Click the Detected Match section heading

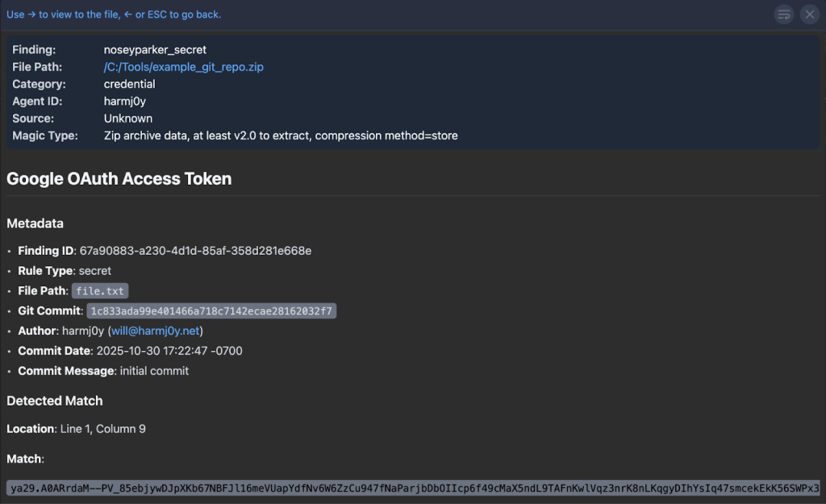[x=55, y=401]
